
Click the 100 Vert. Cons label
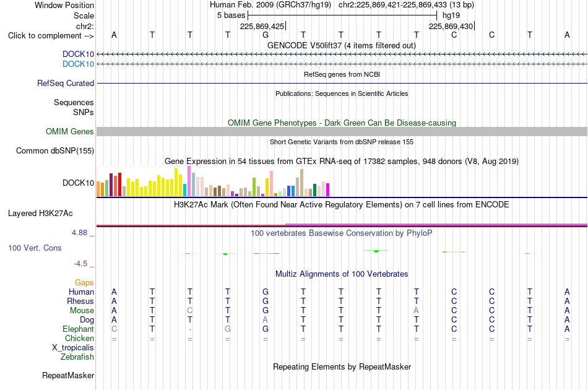(x=35, y=248)
